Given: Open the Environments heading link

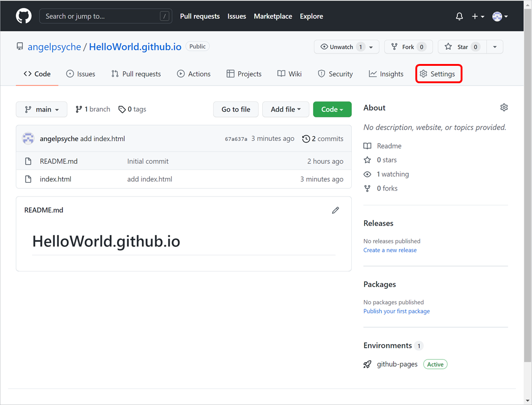Looking at the screenshot, I should pyautogui.click(x=387, y=346).
